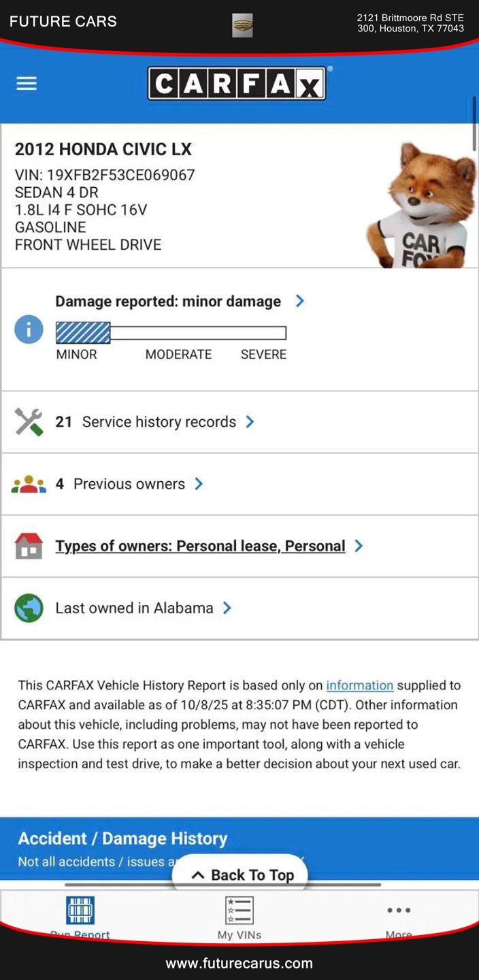Tap the Future Cars dealer logo
The width and height of the screenshot is (479, 980).
(242, 25)
